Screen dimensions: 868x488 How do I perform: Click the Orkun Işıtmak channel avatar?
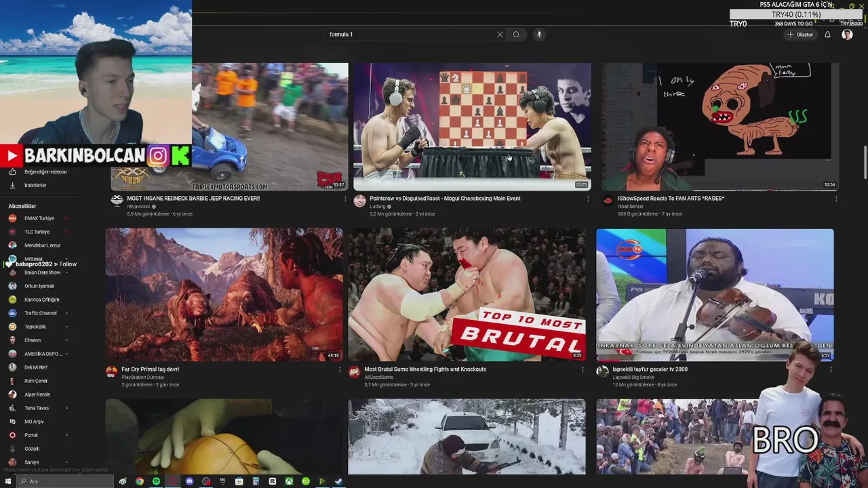pos(12,286)
